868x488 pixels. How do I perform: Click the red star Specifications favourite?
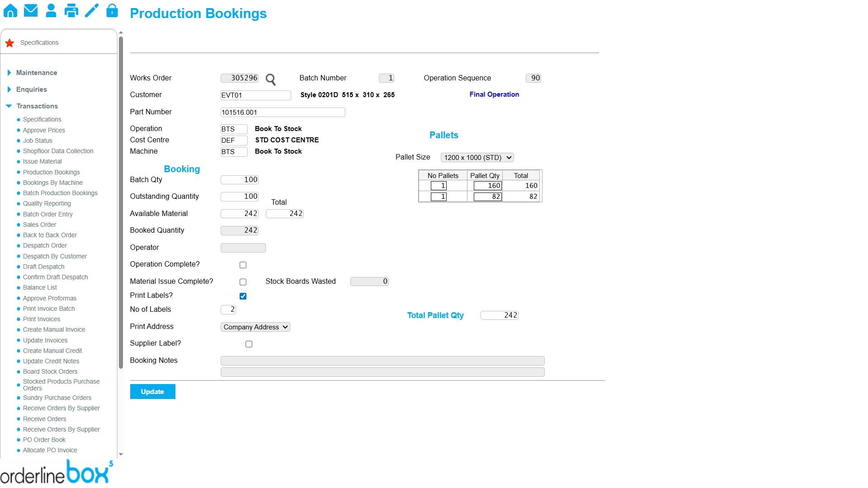point(9,43)
